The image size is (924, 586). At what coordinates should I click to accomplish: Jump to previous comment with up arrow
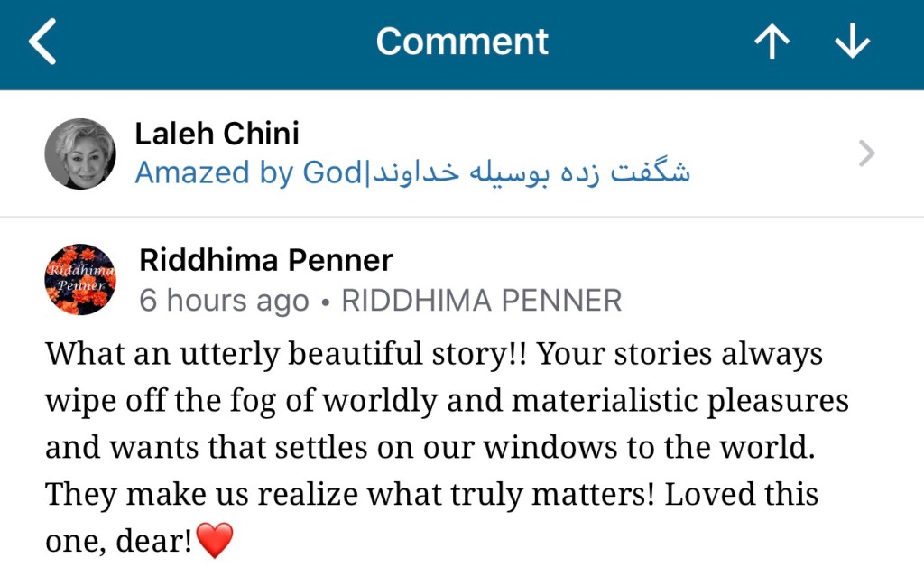[x=772, y=42]
